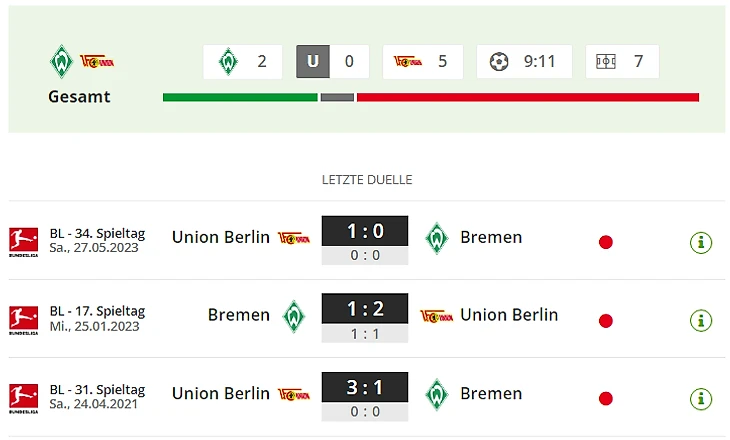Open the 1:0 score of Union Berlin vs Bremen
Screen dimensions: 730x440
coord(365,231)
